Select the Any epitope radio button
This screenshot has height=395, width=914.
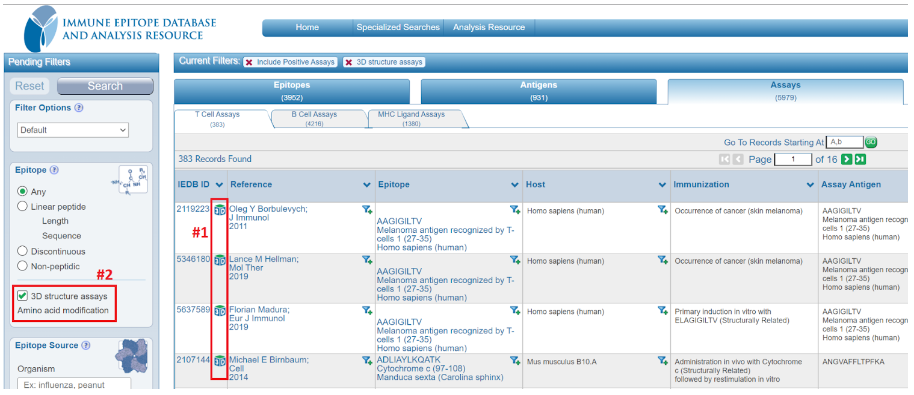point(23,191)
